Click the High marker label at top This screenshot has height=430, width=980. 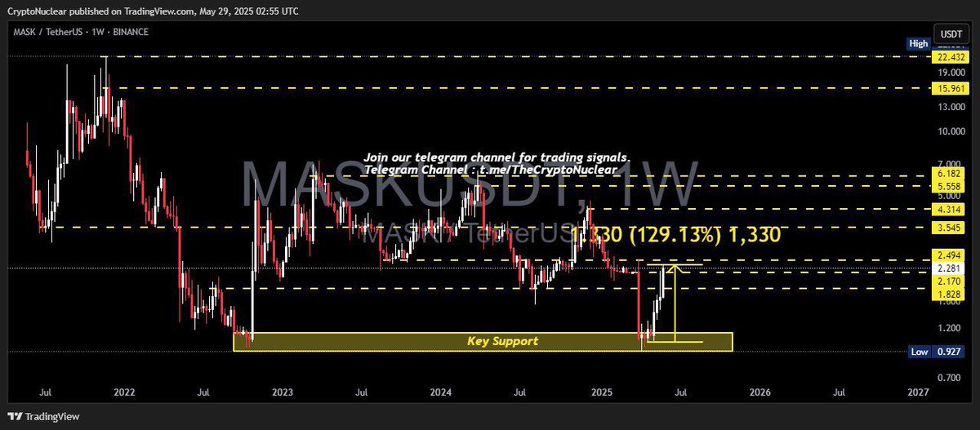click(919, 44)
